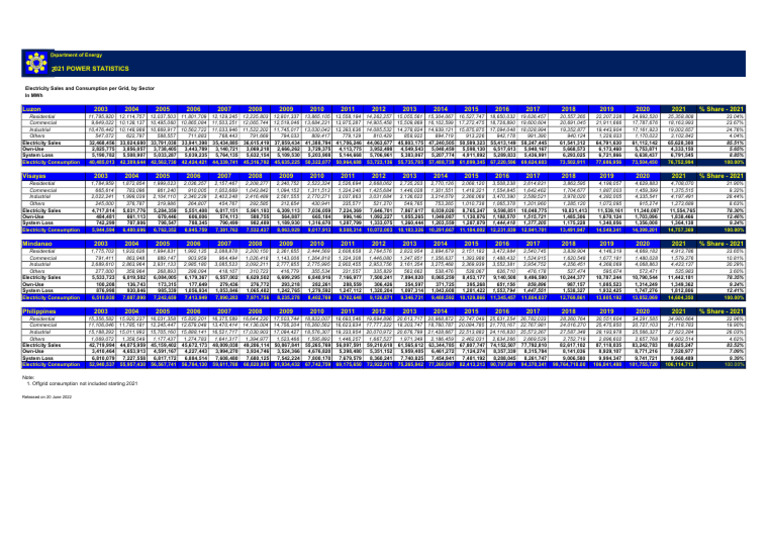
Task: Click Electricity Consumption label under Mindanao
Action: pyautogui.click(x=51, y=297)
